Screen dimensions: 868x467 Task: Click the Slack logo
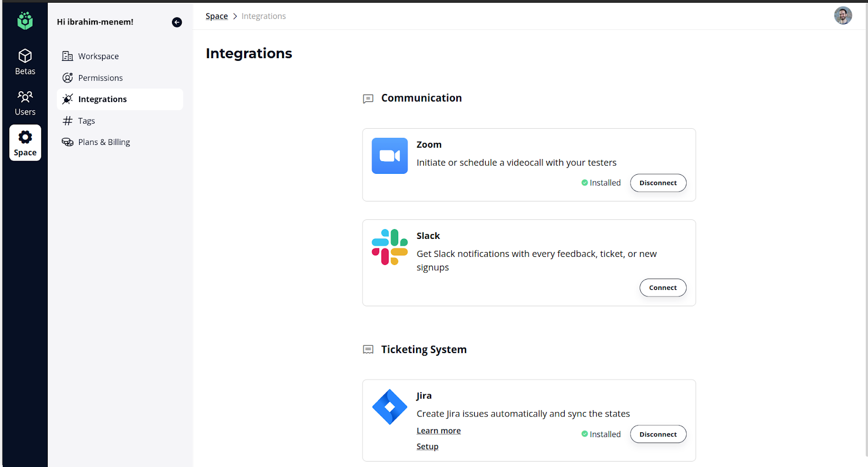[390, 247]
